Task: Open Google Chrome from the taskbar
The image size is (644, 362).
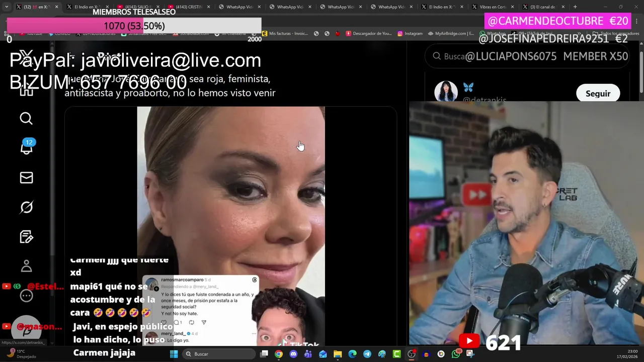Action: (x=279, y=354)
